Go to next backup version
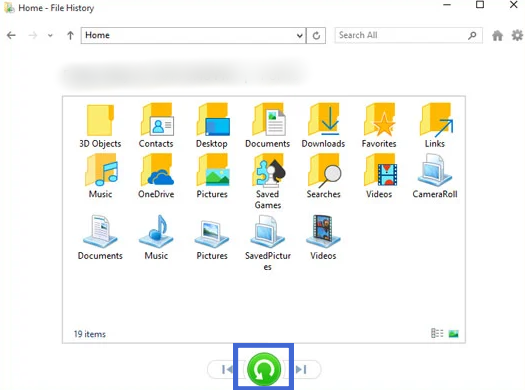Image resolution: width=525 pixels, height=390 pixels. click(301, 370)
